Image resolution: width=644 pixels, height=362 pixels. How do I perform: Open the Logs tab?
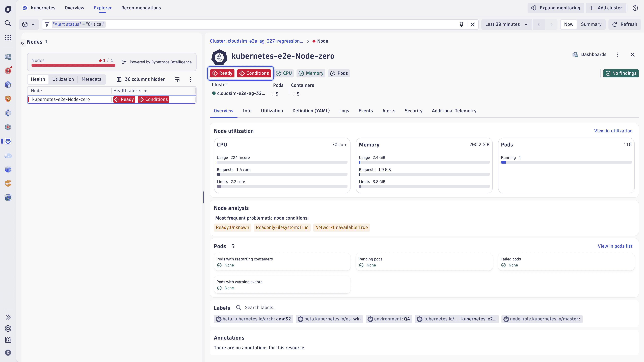[x=344, y=111]
